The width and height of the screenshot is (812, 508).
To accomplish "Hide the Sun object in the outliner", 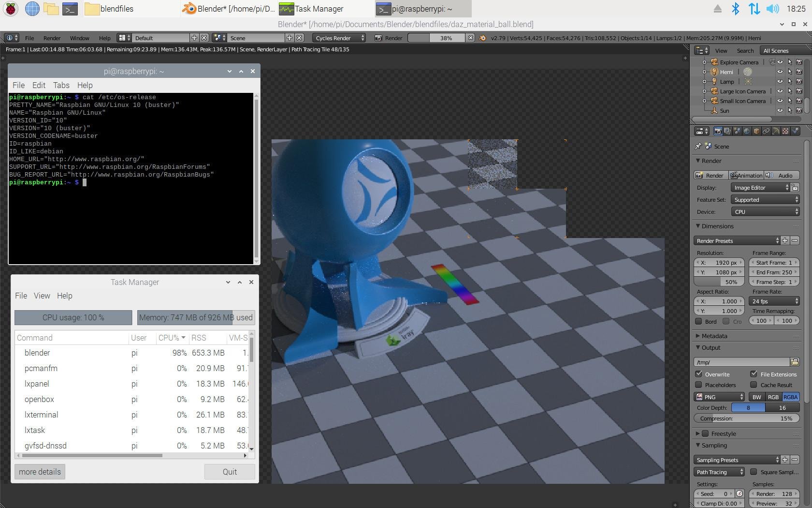I will [x=780, y=110].
